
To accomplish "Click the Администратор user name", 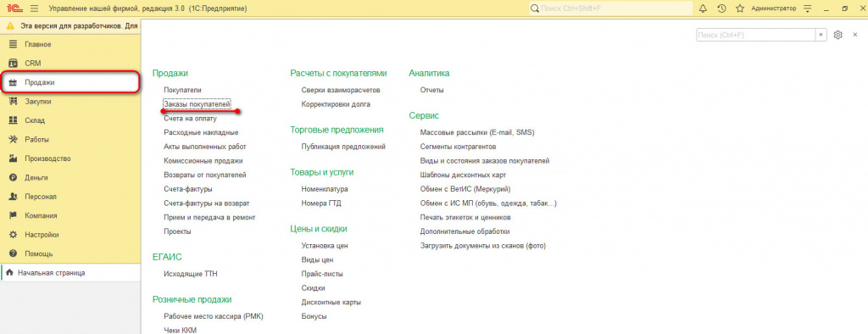I will pos(774,8).
